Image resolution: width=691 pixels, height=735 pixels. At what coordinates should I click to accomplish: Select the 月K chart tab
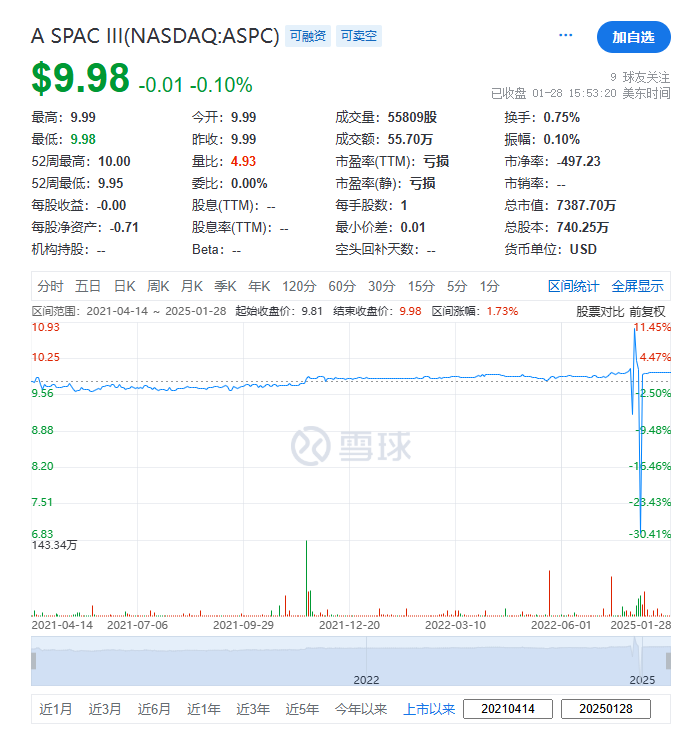[192, 286]
